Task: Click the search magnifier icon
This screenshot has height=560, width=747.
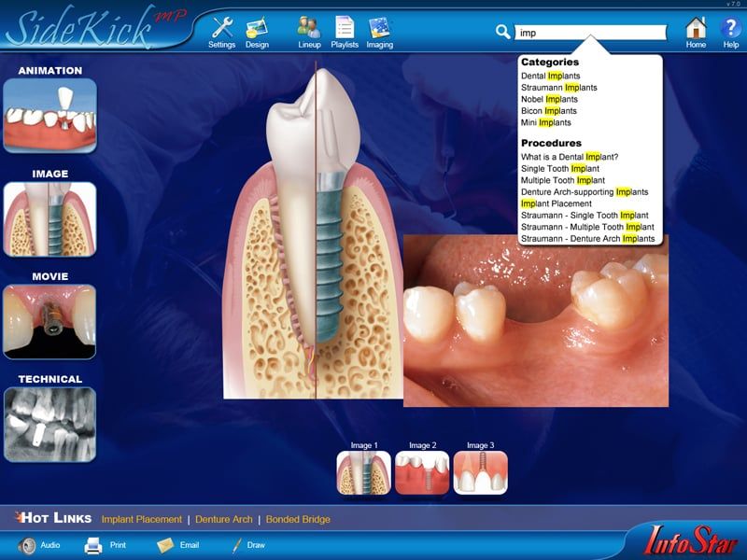Action: 503,29
